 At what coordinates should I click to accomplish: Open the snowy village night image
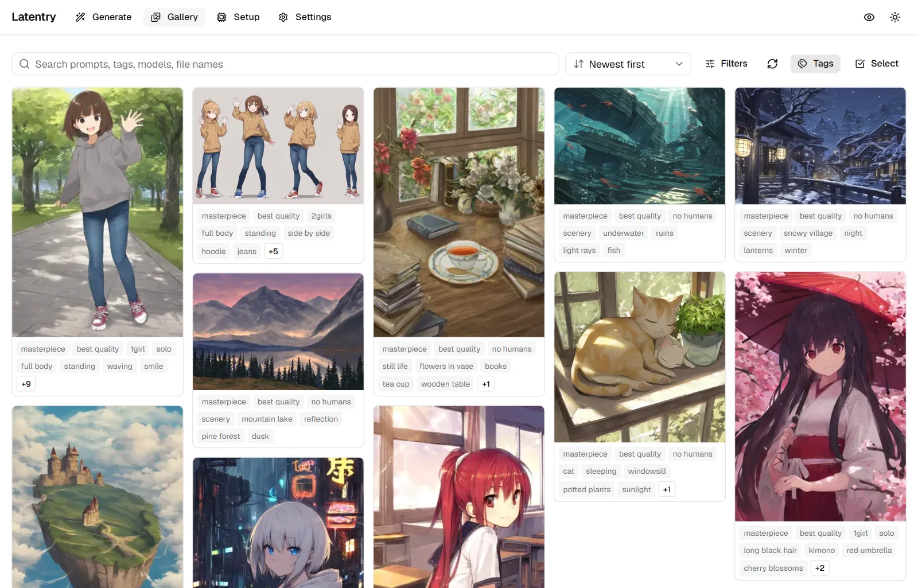pyautogui.click(x=820, y=146)
